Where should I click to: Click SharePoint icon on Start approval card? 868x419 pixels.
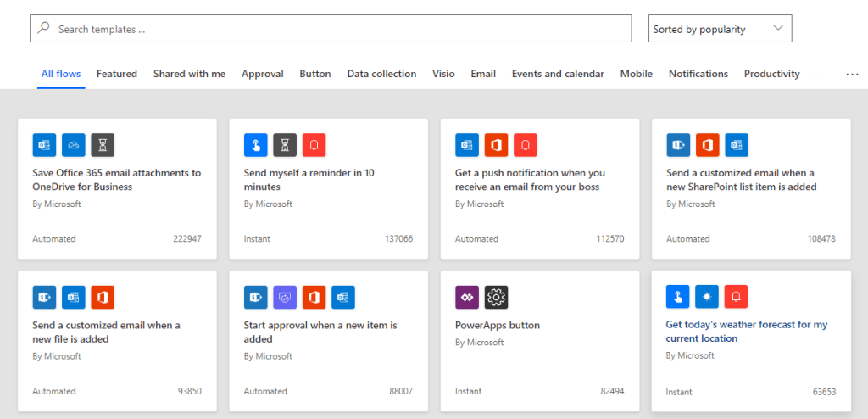click(x=256, y=297)
